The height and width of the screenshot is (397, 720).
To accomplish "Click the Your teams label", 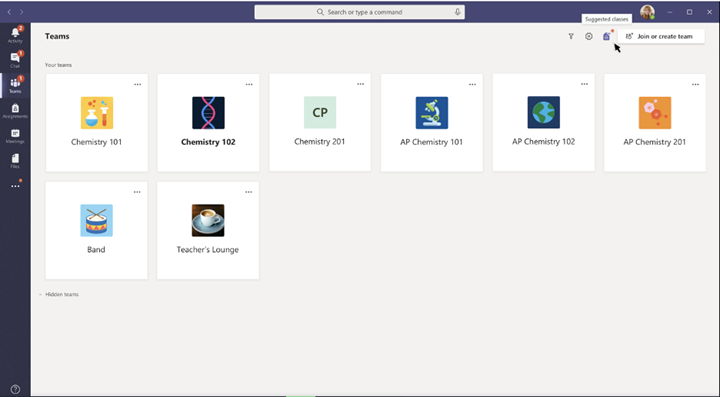I will [x=58, y=65].
